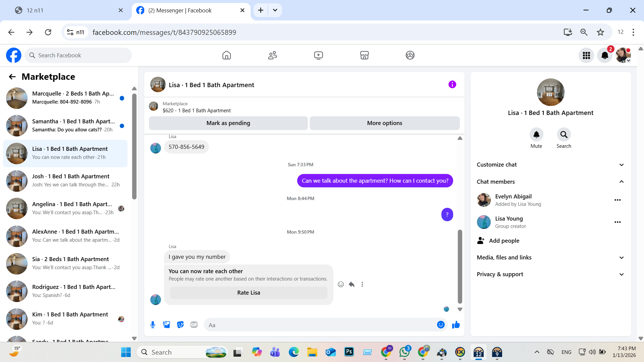The width and height of the screenshot is (644, 362).
Task: Open the Facebook Home tab
Action: point(227,55)
